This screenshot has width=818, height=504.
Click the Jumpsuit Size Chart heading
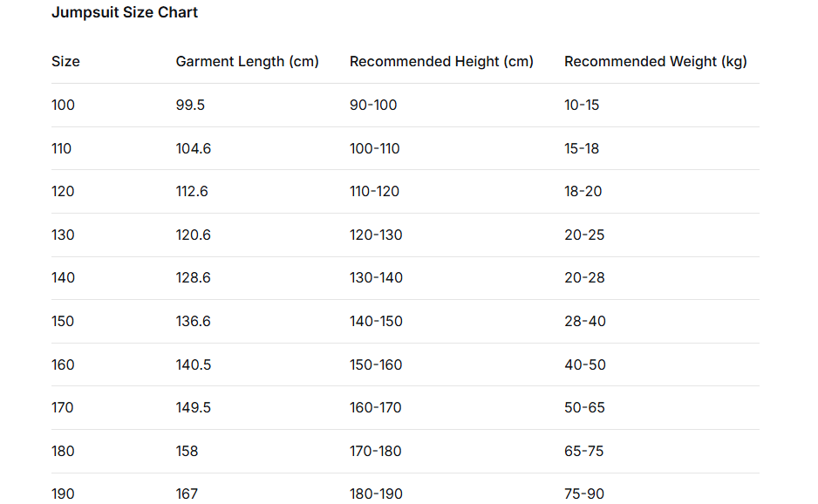click(x=125, y=12)
